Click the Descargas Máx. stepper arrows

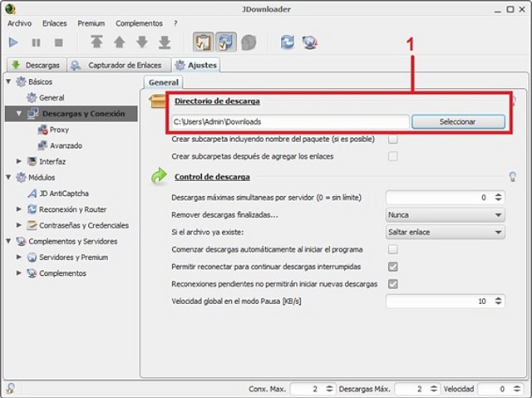[434, 389]
